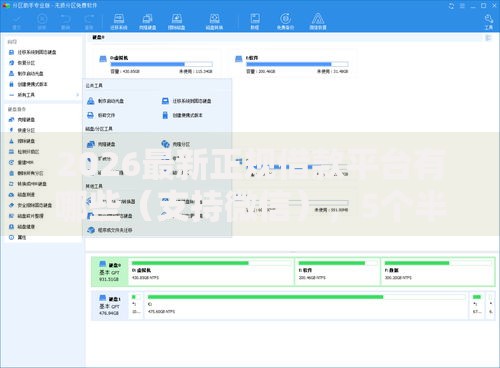Select sidebar SSD Secure Erase operation

coord(31,205)
